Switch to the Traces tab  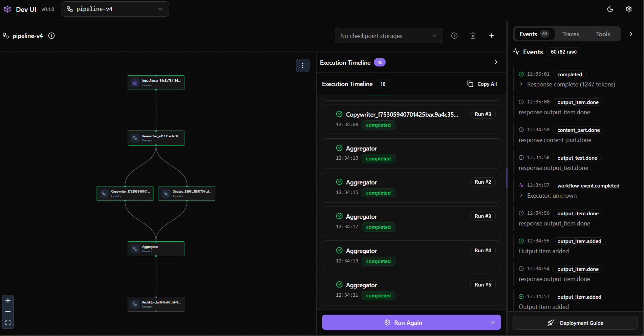tap(571, 34)
